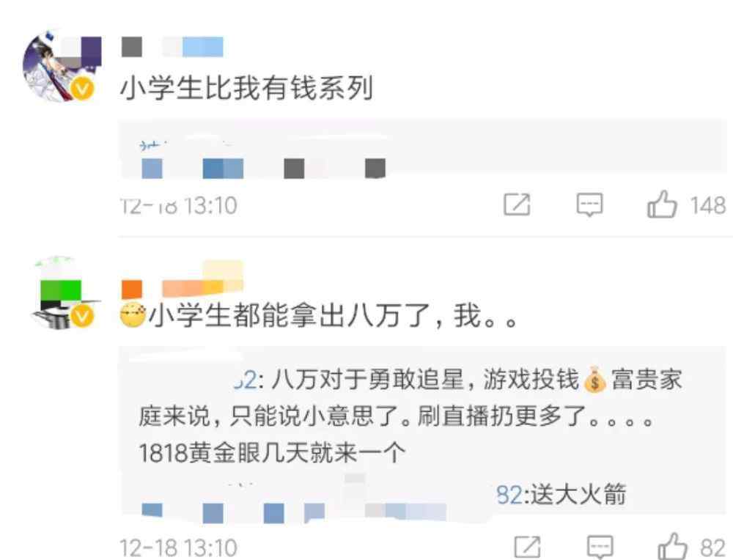Tap the reply text 1818黄金眼几天就来一个
The width and height of the screenshot is (733, 560).
(x=272, y=453)
